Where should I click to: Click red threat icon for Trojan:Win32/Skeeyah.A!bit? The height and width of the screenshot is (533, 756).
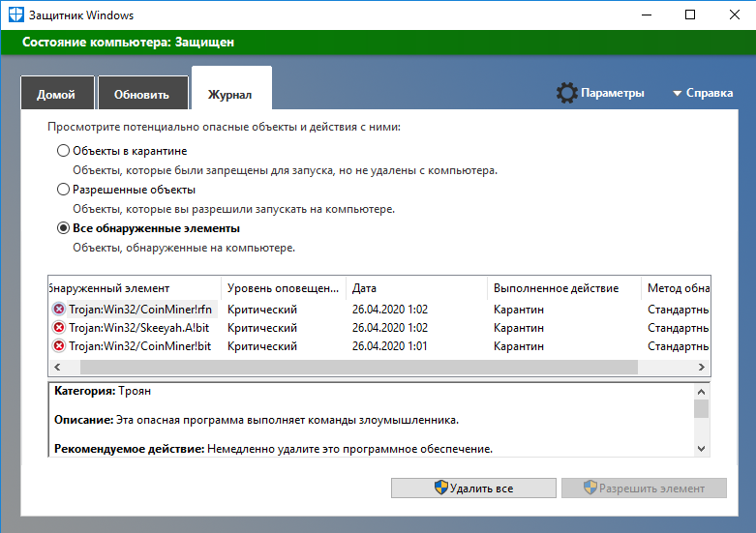(59, 328)
